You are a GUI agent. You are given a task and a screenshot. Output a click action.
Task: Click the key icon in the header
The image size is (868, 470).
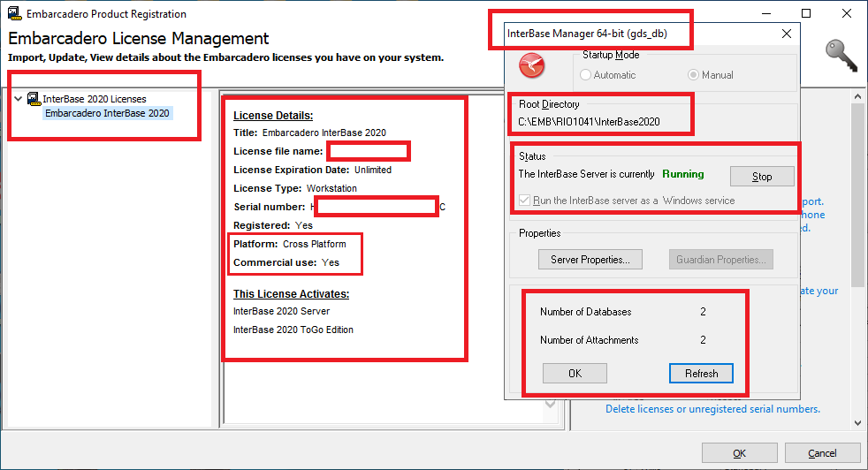[841, 56]
